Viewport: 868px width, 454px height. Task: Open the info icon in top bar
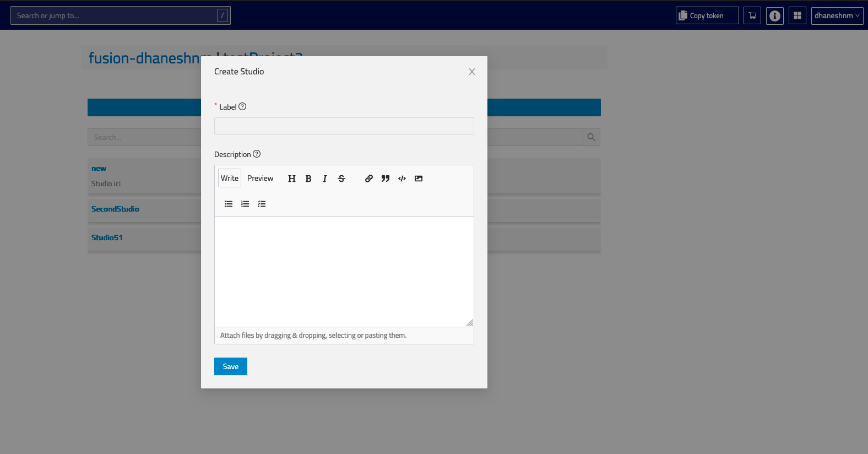click(775, 15)
